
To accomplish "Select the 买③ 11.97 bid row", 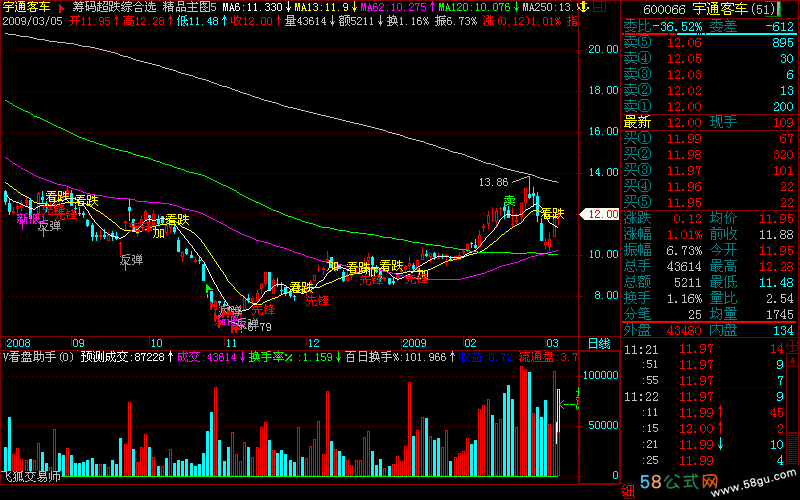I will click(709, 170).
